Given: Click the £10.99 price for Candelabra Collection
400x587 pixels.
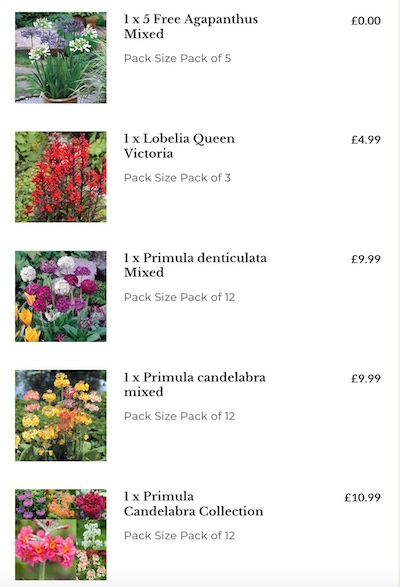Looking at the screenshot, I should click(363, 498).
